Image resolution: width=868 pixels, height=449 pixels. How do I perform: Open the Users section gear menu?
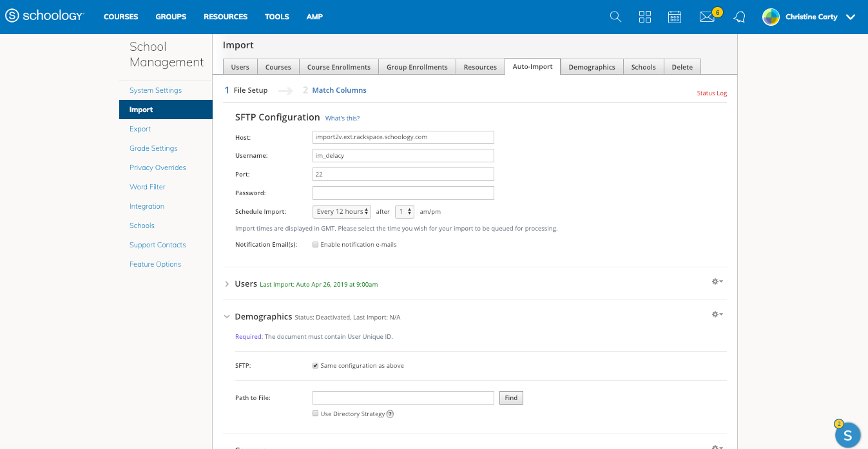point(717,282)
